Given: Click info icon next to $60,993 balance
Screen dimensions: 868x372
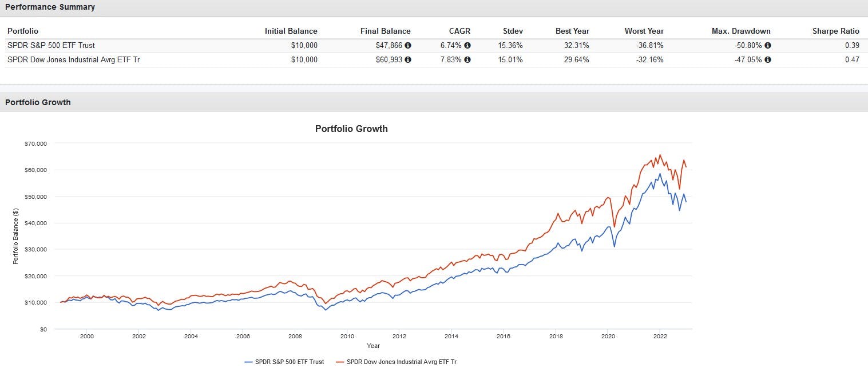Looking at the screenshot, I should coord(408,59).
